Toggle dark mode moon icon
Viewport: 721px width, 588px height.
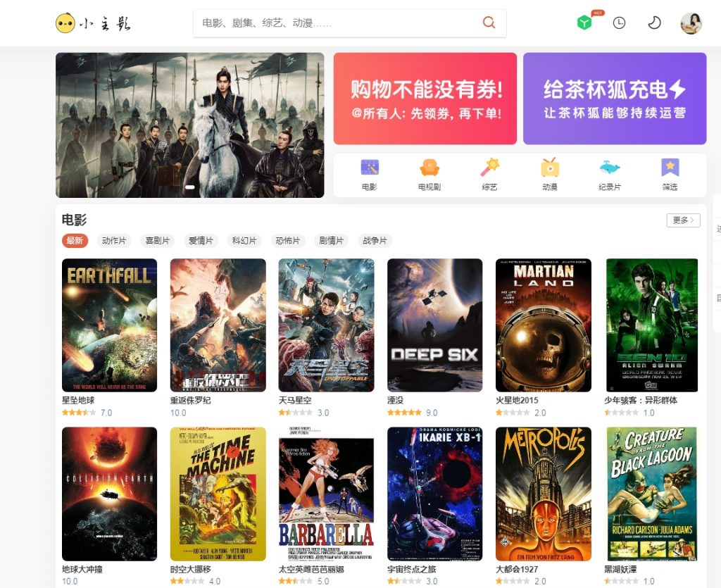point(654,23)
